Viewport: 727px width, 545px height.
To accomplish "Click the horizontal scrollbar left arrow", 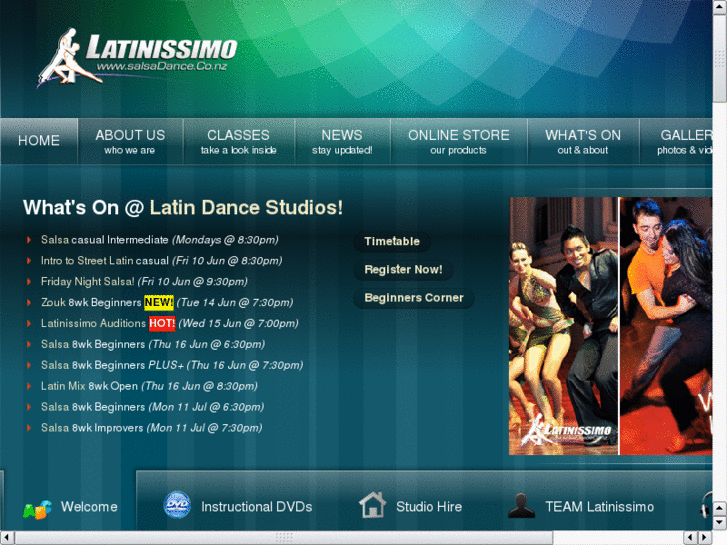I will [x=7, y=538].
